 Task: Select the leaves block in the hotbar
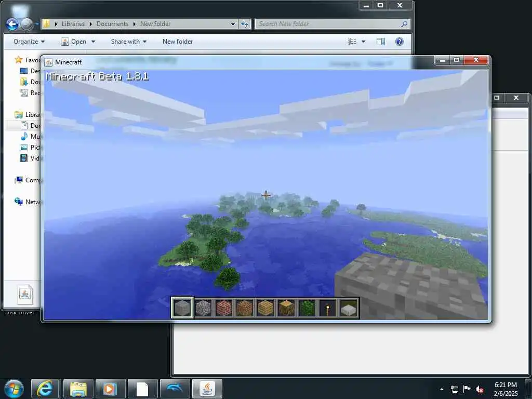pyautogui.click(x=307, y=308)
